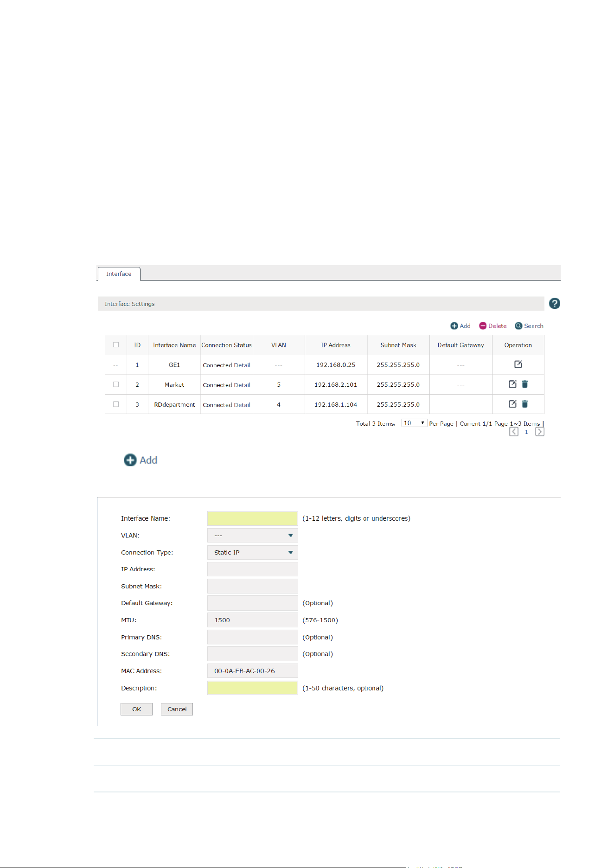
Task: Click the large Add plus icon
Action: tap(130, 460)
